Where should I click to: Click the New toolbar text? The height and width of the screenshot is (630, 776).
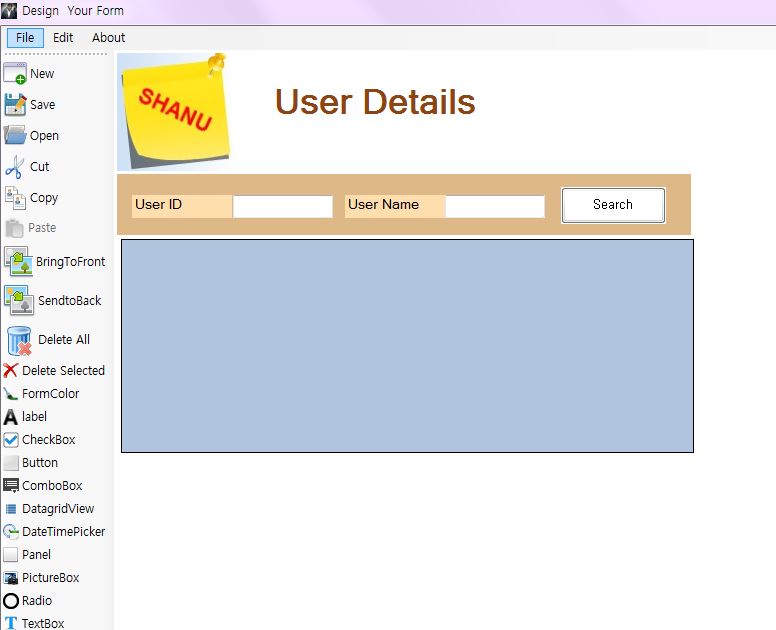[42, 74]
